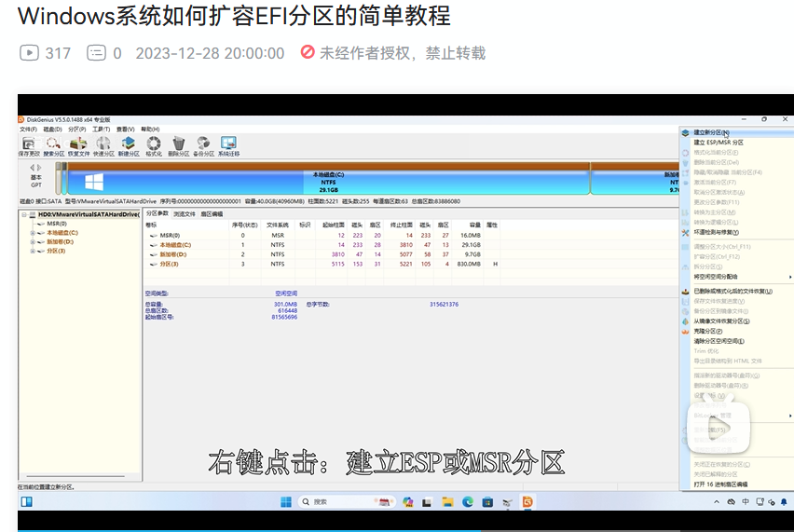Open the 文件(F) menu

tap(28, 130)
